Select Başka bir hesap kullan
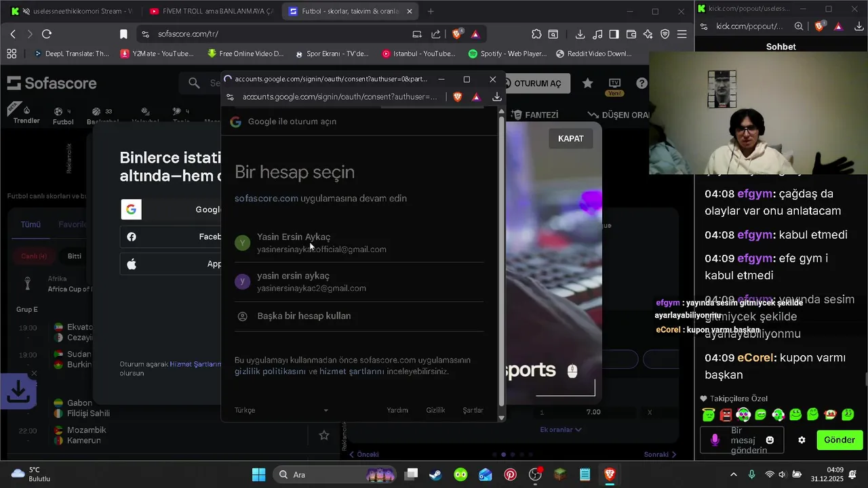Viewport: 868px width, 488px height. coord(359,316)
